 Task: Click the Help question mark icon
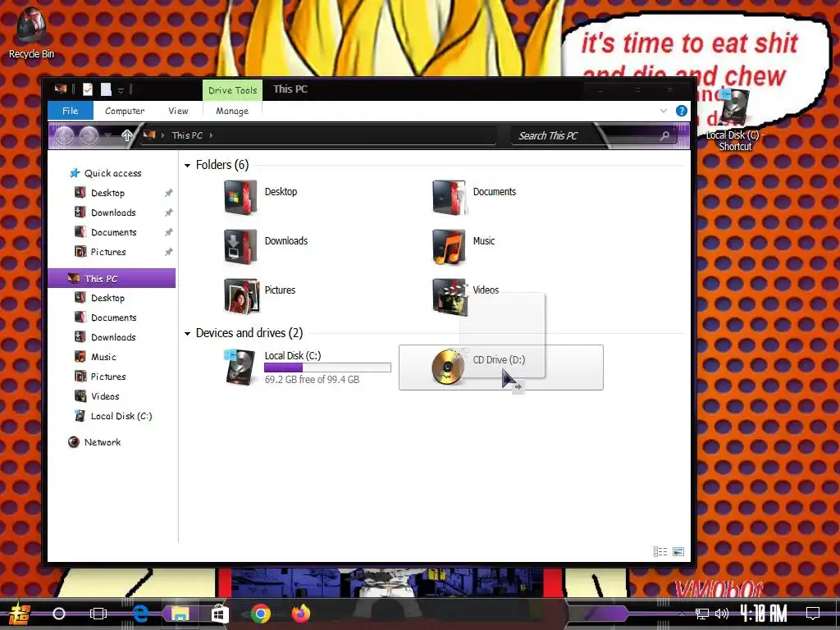(x=682, y=111)
